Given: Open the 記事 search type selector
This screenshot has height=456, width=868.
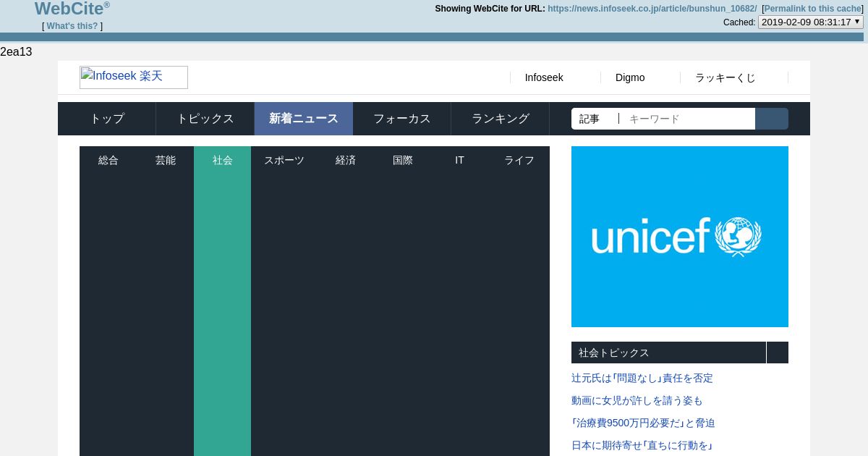Looking at the screenshot, I should pos(595,119).
